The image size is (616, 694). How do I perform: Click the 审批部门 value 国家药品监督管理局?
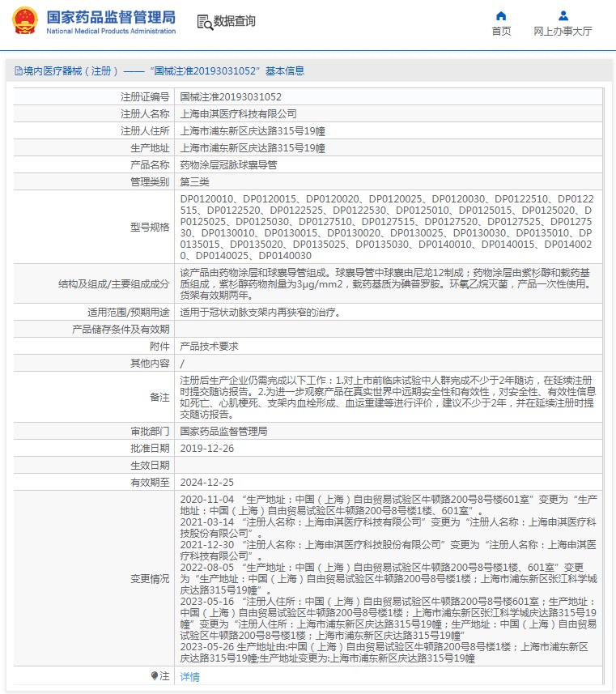(x=223, y=431)
